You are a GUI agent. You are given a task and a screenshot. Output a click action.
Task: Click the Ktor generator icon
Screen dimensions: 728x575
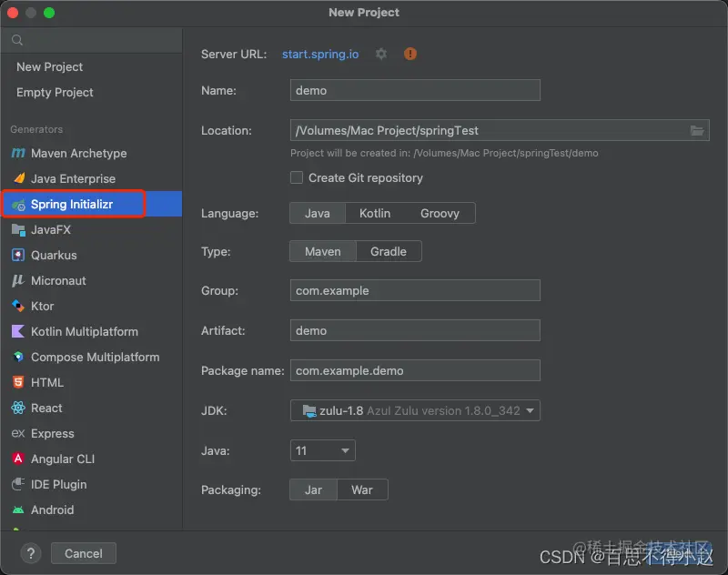18,306
